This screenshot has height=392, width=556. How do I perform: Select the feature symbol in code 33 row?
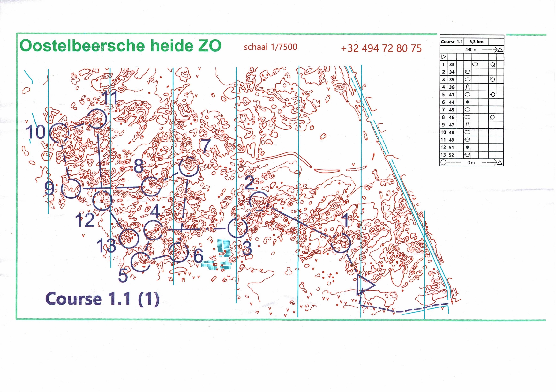click(x=475, y=64)
